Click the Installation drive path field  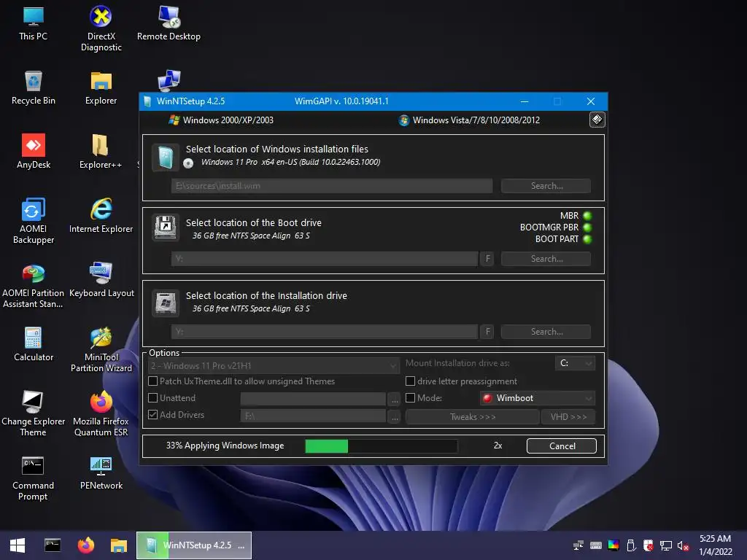[x=325, y=332]
